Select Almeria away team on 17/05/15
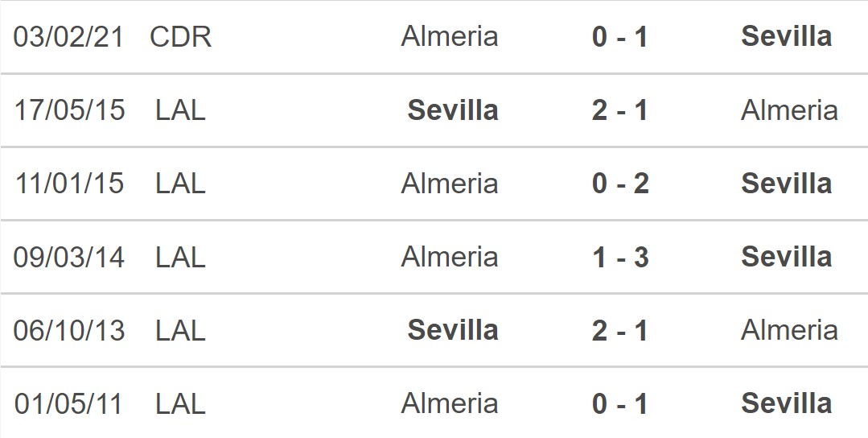This screenshot has height=438, width=868. click(789, 110)
